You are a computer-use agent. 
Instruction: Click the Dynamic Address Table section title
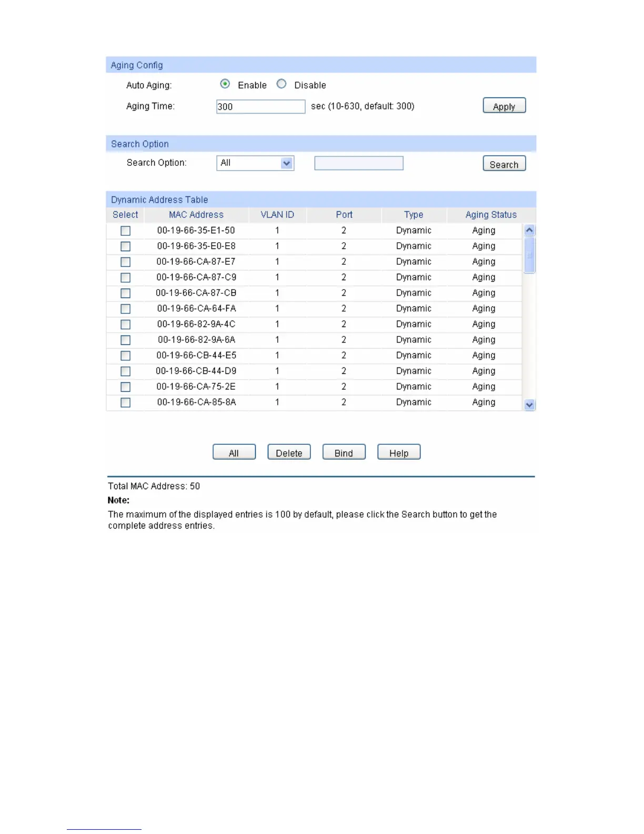(x=159, y=200)
